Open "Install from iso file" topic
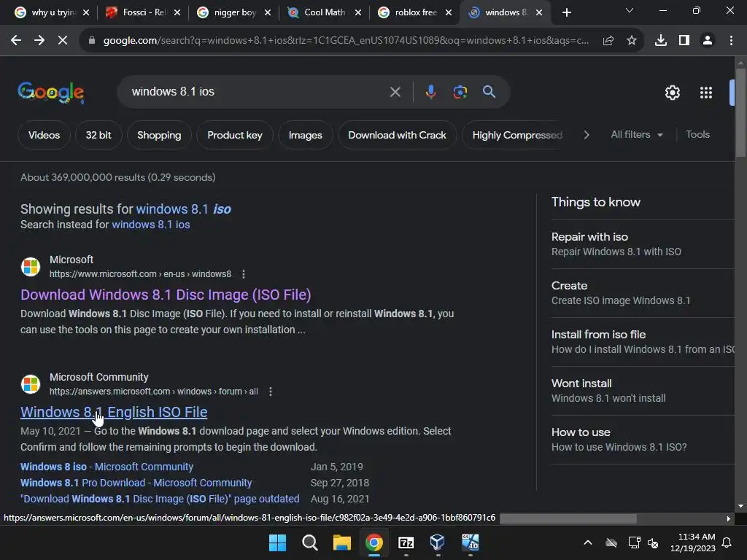This screenshot has height=560, width=747. (643, 342)
